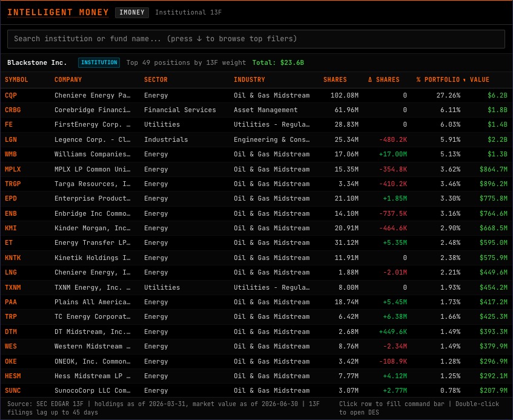
Task: Select the ET ticker symbol
Action: [9, 243]
